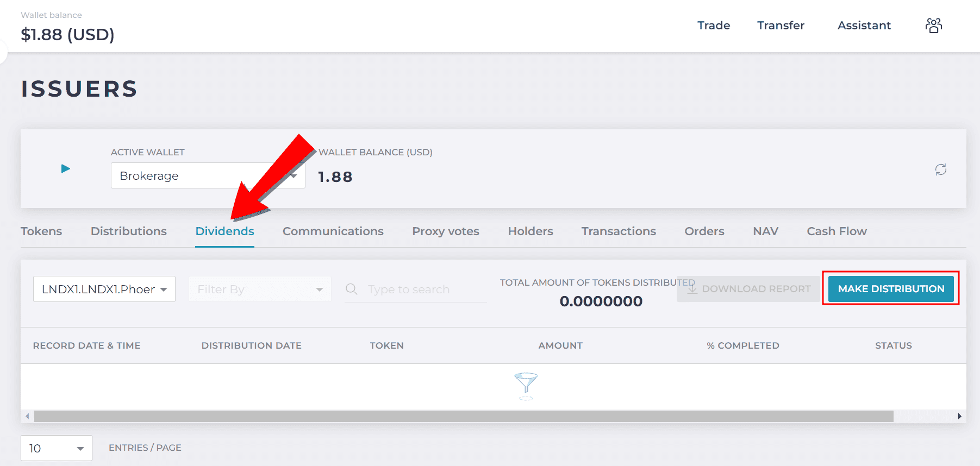The image size is (980, 466).
Task: Click the $1.88 (USD) wallet balance text
Action: (67, 35)
